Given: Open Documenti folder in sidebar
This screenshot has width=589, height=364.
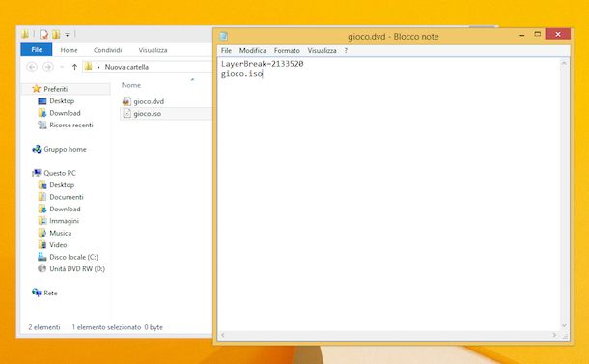Looking at the screenshot, I should pos(67,197).
